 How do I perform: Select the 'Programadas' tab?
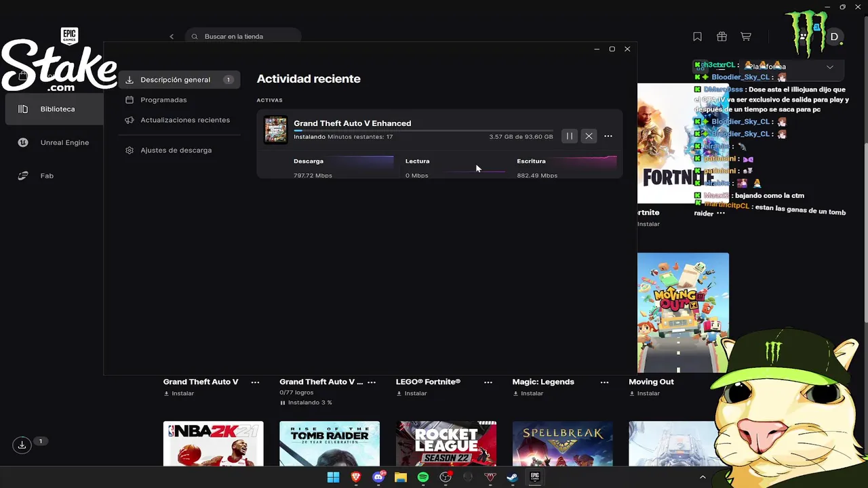coord(163,100)
